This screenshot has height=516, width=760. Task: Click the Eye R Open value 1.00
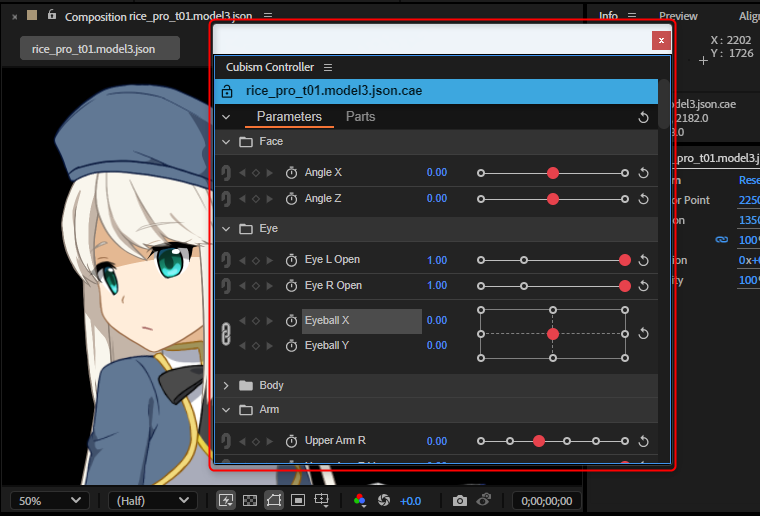pos(437,285)
